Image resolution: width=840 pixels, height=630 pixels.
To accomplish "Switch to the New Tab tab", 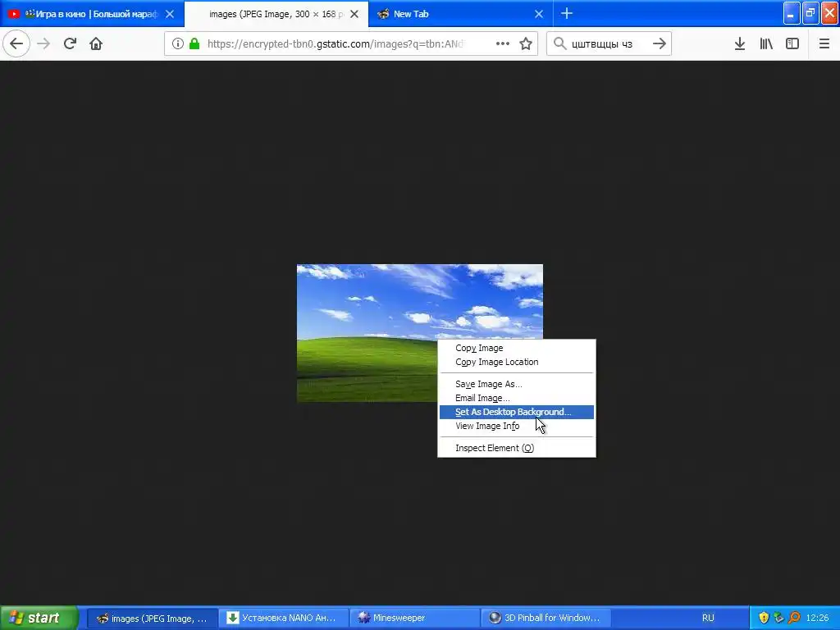I will [461, 14].
